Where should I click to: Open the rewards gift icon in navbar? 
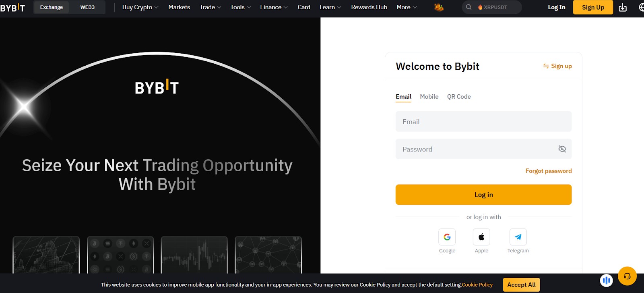(439, 7)
